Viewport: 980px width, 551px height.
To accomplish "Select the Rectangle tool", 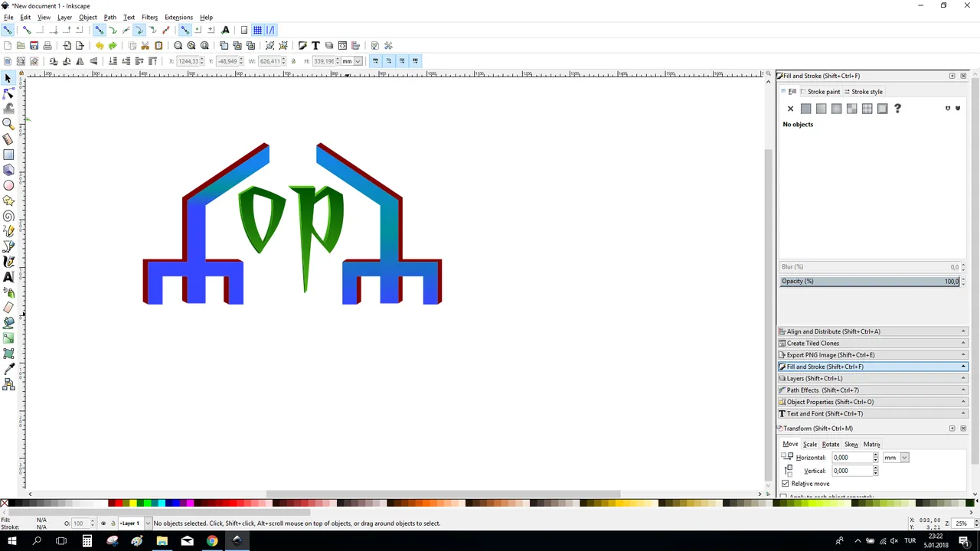I will click(x=8, y=155).
